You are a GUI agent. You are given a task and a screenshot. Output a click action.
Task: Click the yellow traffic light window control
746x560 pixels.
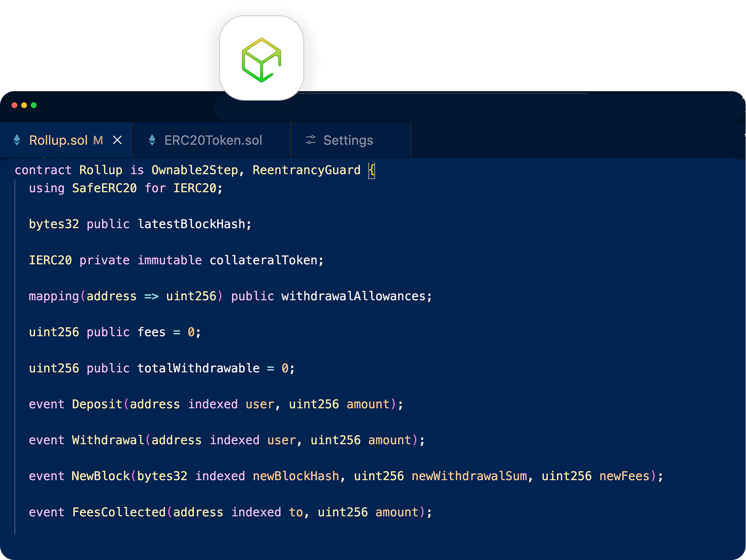(24, 105)
